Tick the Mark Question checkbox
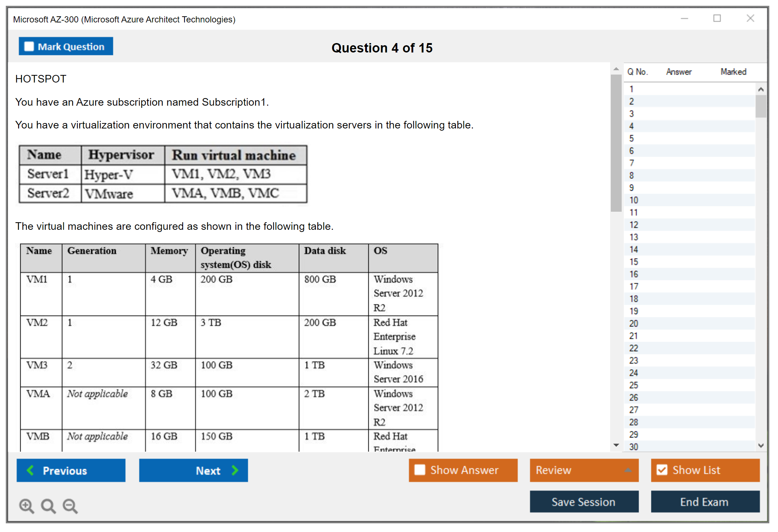Screen dimensions: 778x532 coord(29,47)
